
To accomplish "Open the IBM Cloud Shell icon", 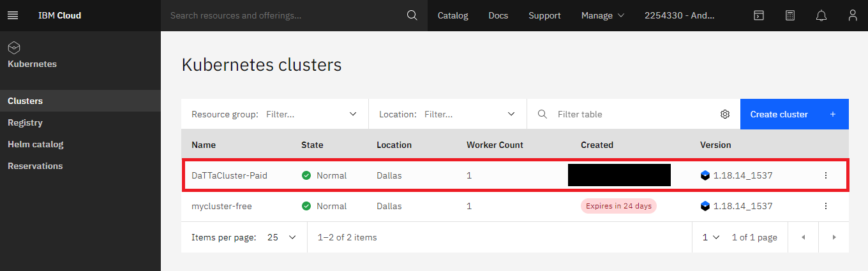I will (x=759, y=15).
